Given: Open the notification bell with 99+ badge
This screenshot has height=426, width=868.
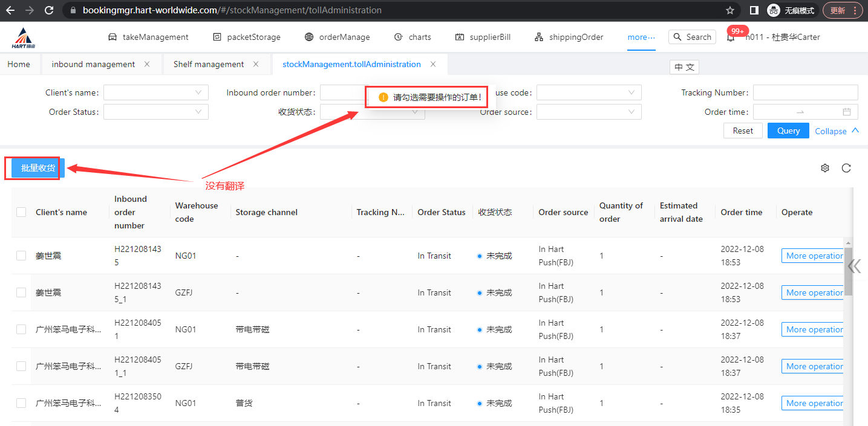Looking at the screenshot, I should tap(731, 37).
